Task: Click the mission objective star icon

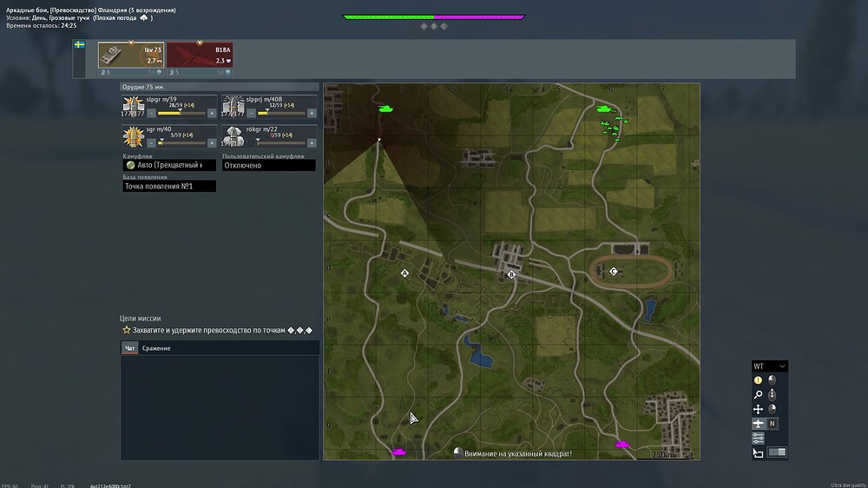Action: [x=126, y=330]
